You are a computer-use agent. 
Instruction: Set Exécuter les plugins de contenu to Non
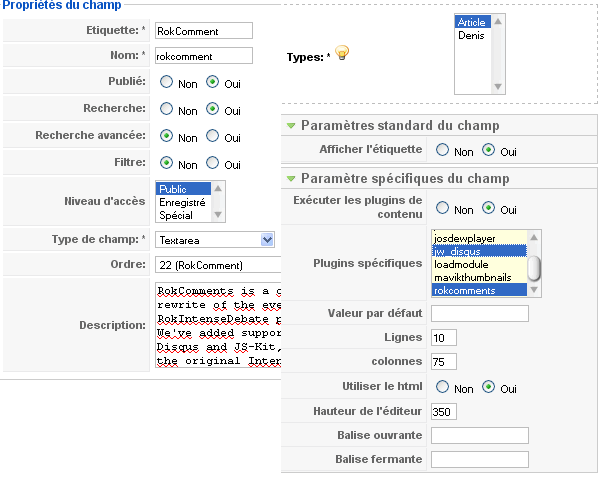442,208
